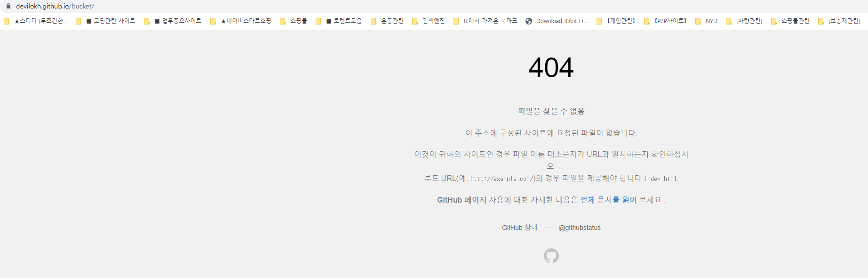Screen dimensions: 868x278
Task: Open the ★스터디 bookmark folder
Action: point(36,21)
